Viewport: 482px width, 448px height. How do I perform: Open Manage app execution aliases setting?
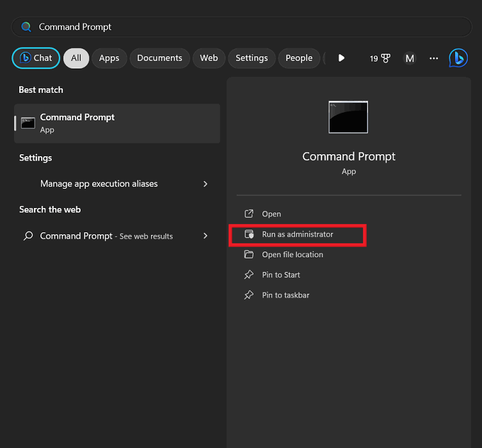tap(117, 184)
